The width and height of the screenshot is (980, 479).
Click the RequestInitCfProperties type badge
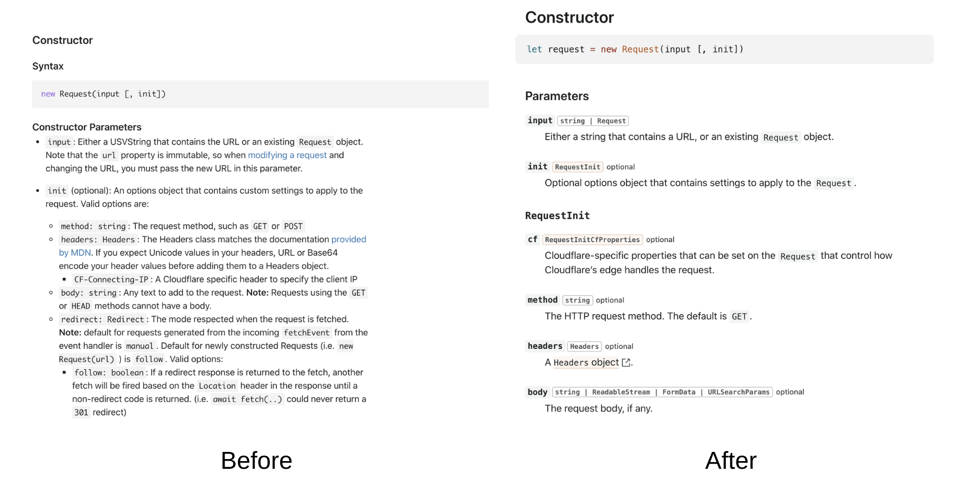(x=592, y=240)
